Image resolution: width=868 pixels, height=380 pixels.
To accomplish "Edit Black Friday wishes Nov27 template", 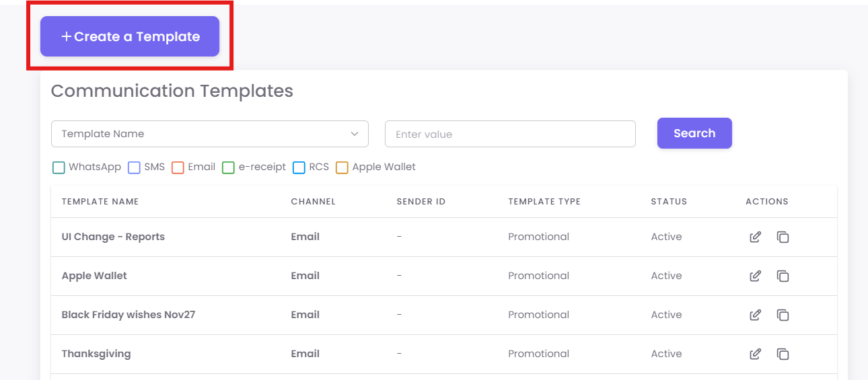I will [x=755, y=315].
